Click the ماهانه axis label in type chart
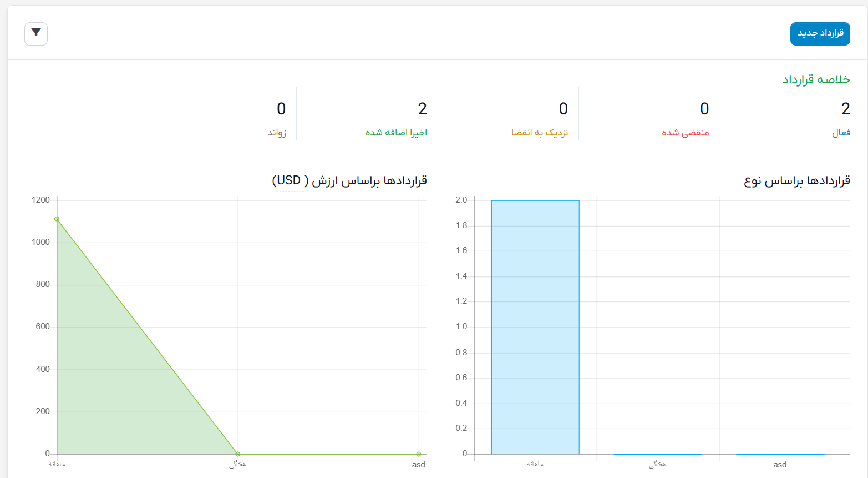The height and width of the screenshot is (478, 868). 535,464
